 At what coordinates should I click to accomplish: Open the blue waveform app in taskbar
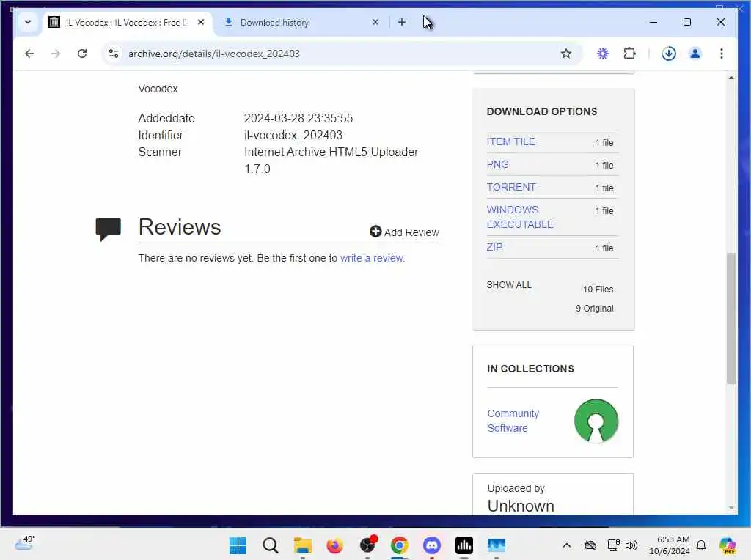click(x=497, y=545)
